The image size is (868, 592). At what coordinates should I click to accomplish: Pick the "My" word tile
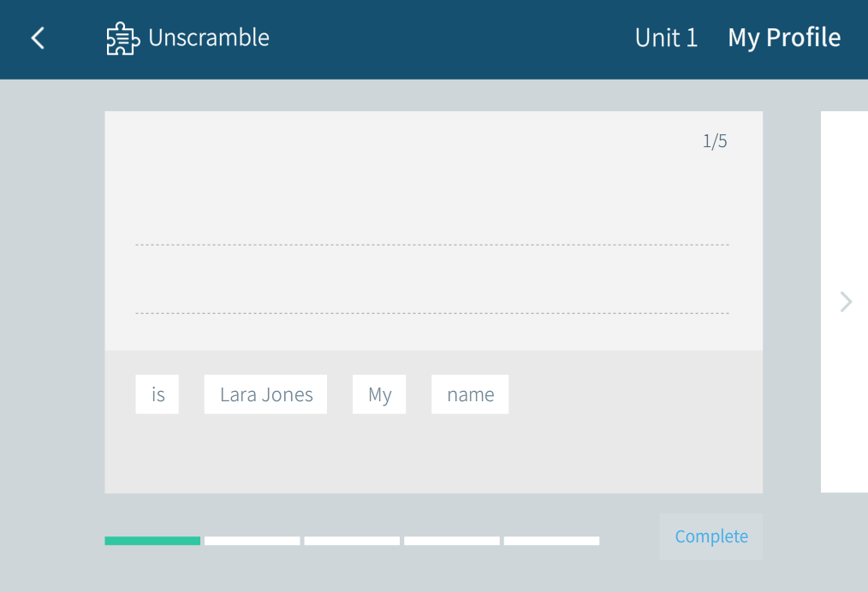[379, 394]
